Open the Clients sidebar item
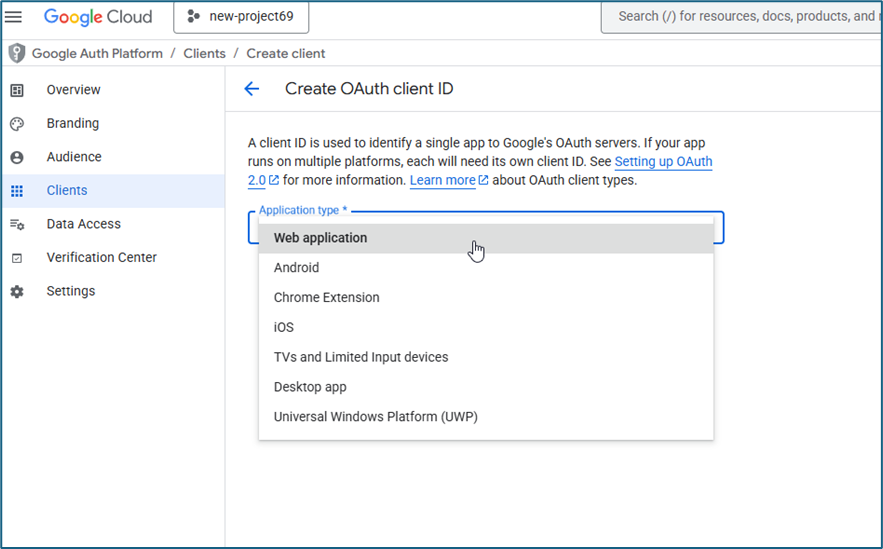883x549 pixels. [67, 191]
